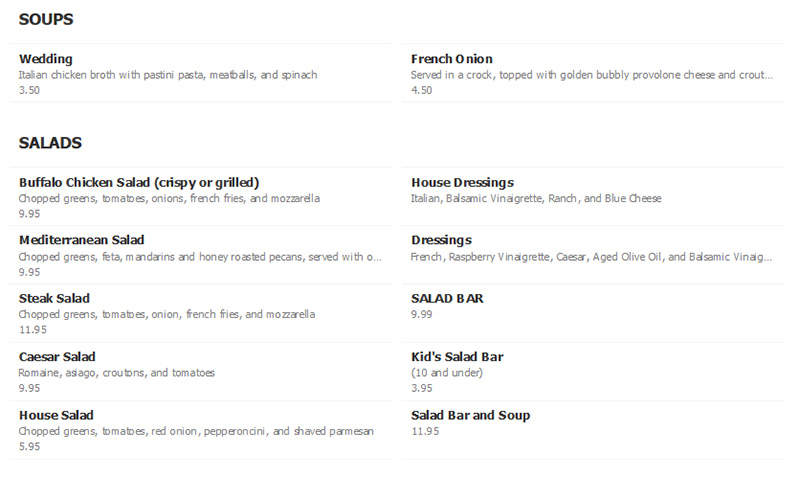This screenshot has width=800, height=477.
Task: Select the Dressings menu entry
Action: point(592,255)
